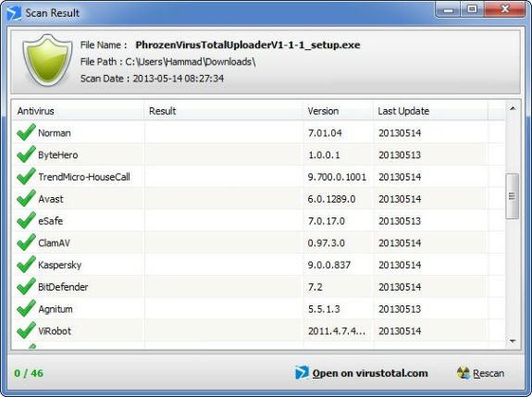Sort by the Version column header
This screenshot has width=532, height=397.
(x=338, y=111)
